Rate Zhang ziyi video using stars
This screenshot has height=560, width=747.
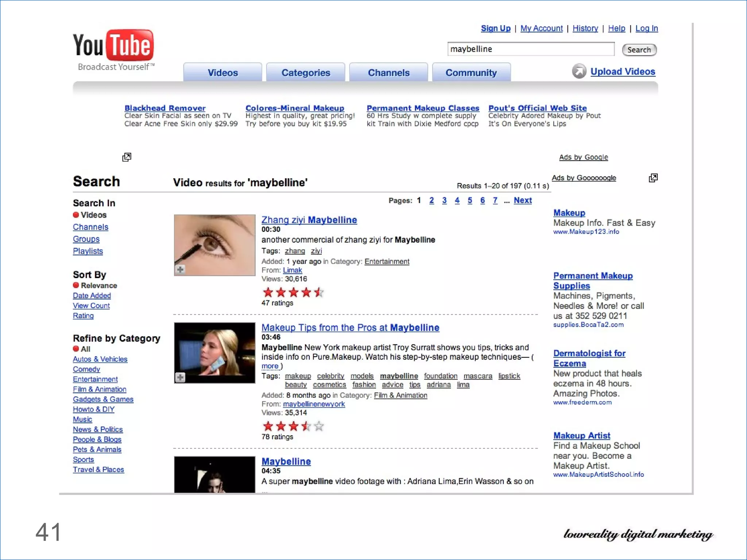coord(293,292)
